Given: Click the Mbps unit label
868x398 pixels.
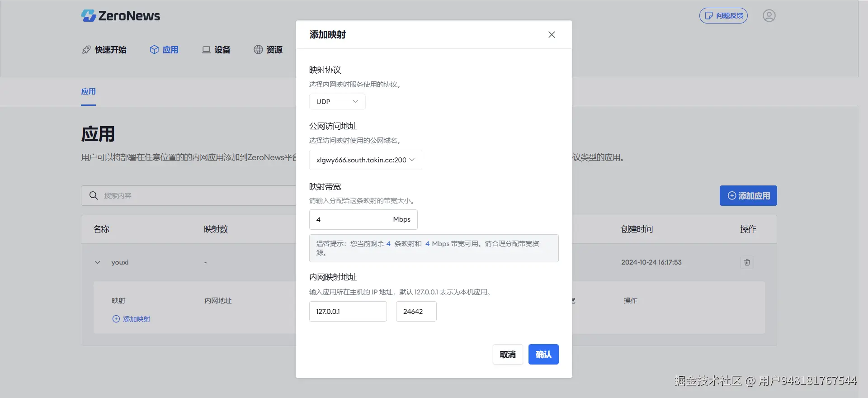Looking at the screenshot, I should pos(401,219).
